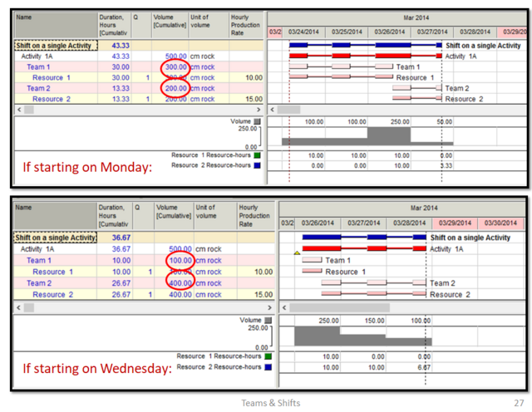Click Team 2 volume 400.00 in Wednesday table
Image resolution: width=532 pixels, height=412 pixels.
tap(180, 283)
